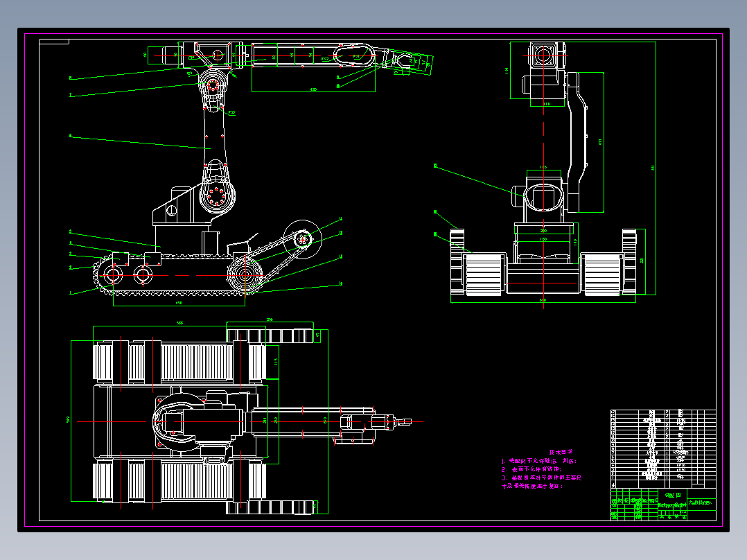Select the 115 dimension in top view

[x=276, y=362]
